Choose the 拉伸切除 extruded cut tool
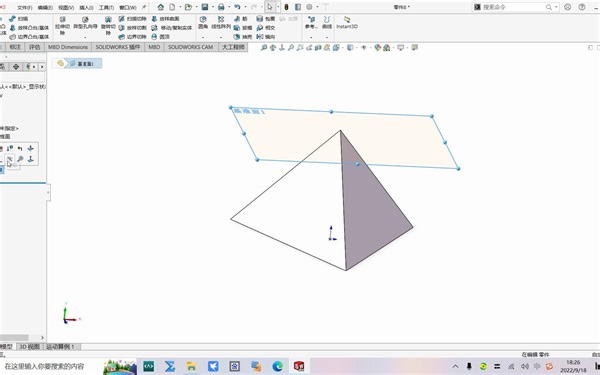This screenshot has width=600, height=375. 62,25
